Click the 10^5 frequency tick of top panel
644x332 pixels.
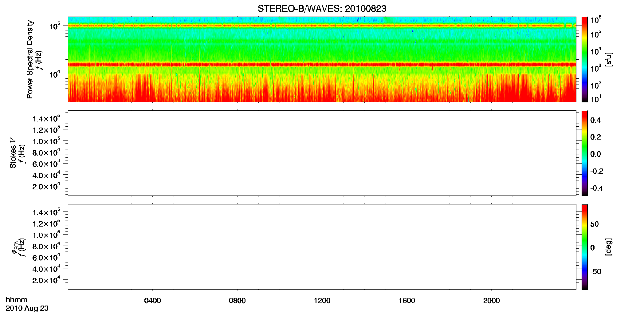click(54, 26)
